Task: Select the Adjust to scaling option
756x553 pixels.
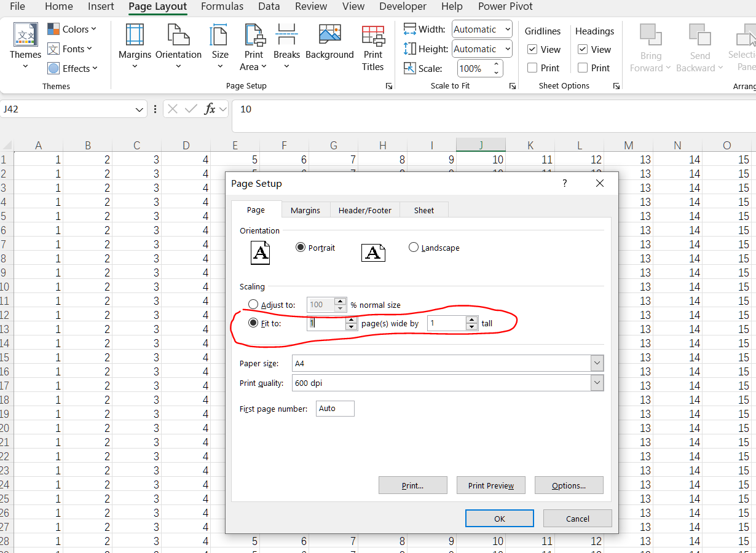Action: (x=253, y=305)
